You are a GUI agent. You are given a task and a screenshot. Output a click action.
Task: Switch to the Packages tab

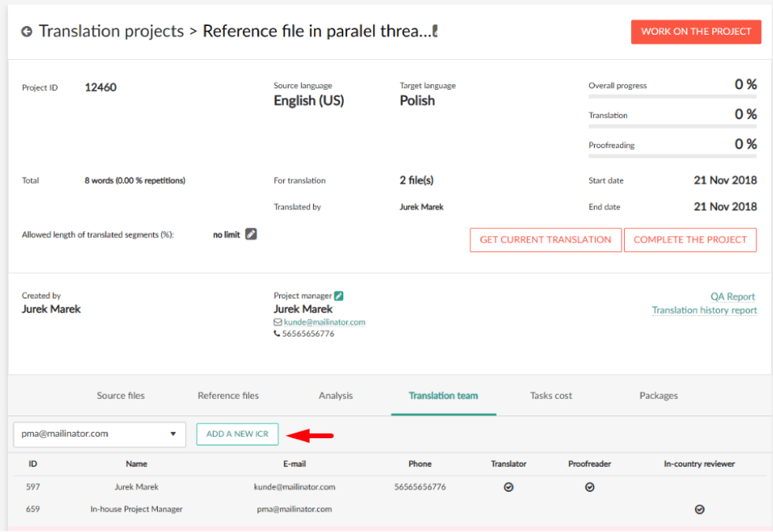[659, 396]
